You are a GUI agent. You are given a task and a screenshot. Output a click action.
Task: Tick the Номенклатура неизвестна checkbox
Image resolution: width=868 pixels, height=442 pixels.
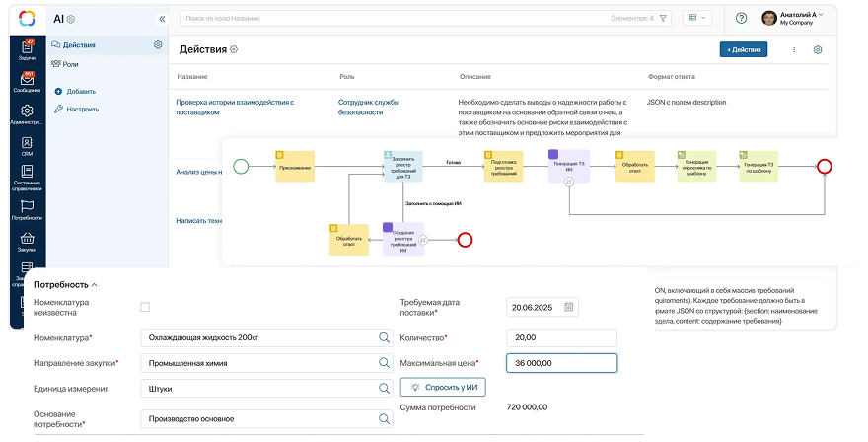click(x=145, y=307)
